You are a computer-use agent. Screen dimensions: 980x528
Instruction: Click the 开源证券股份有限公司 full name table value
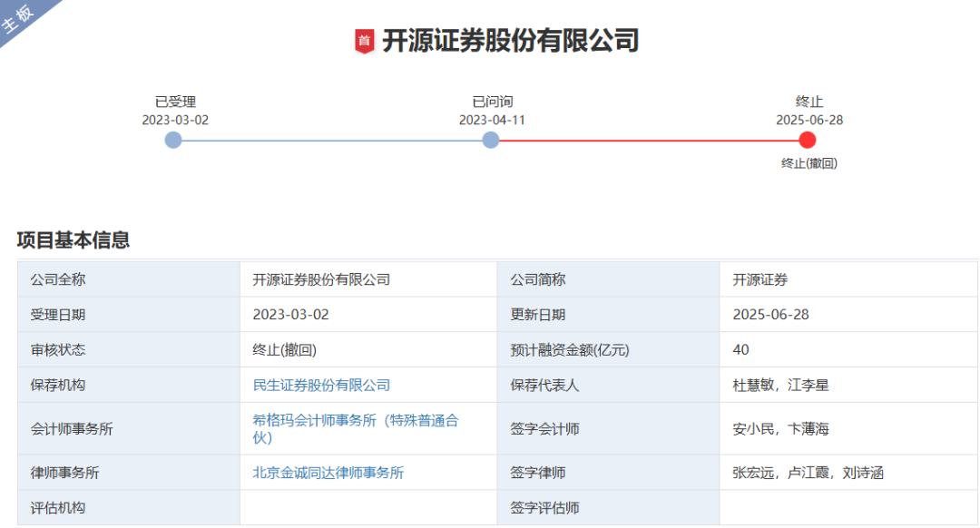tap(321, 279)
